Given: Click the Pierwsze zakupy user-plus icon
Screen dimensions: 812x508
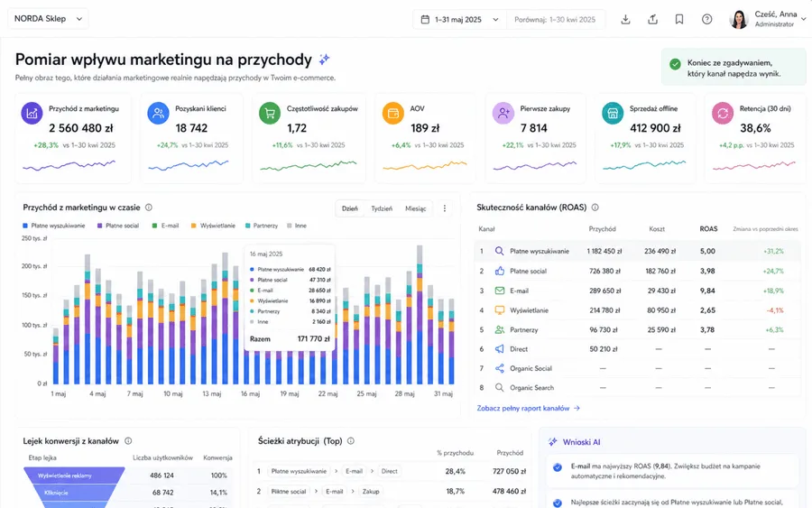Looking at the screenshot, I should click(503, 114).
